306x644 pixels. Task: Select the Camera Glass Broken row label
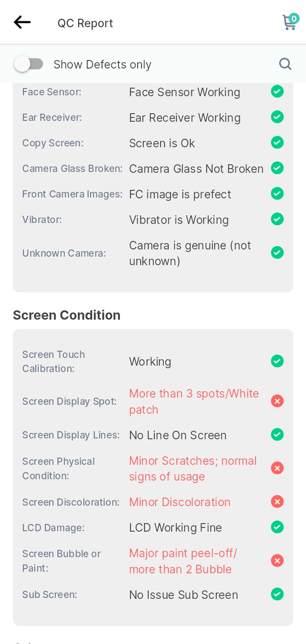pyautogui.click(x=73, y=169)
